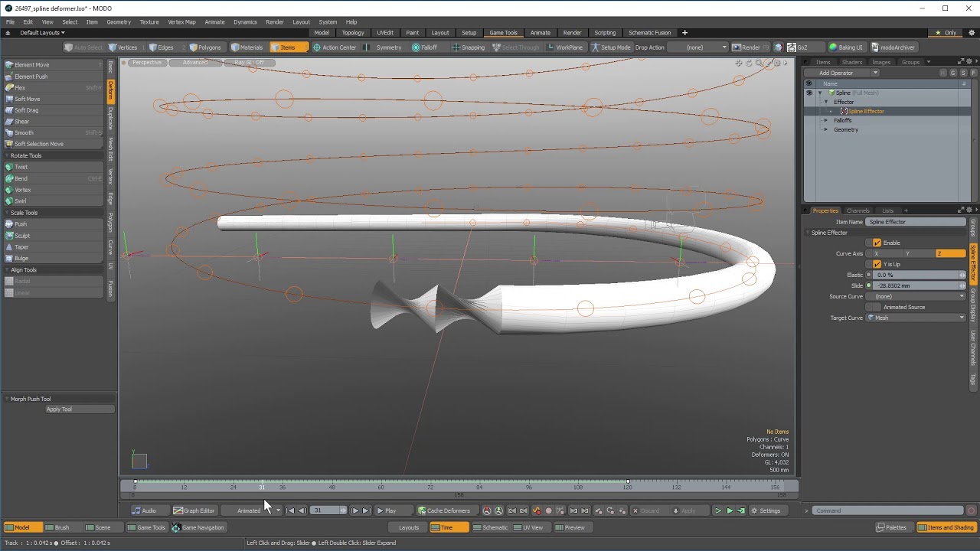This screenshot has height=551, width=980.
Task: Switch to the Channels tab
Action: [857, 210]
